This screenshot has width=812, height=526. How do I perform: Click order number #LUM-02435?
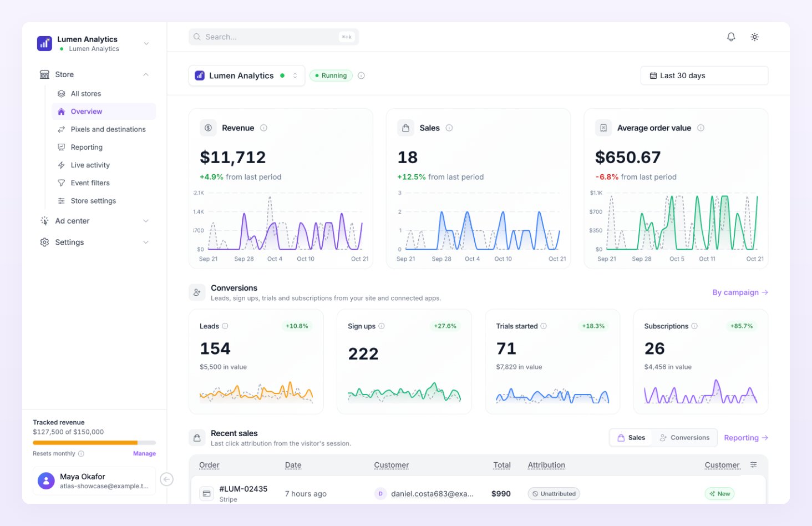coord(243,489)
